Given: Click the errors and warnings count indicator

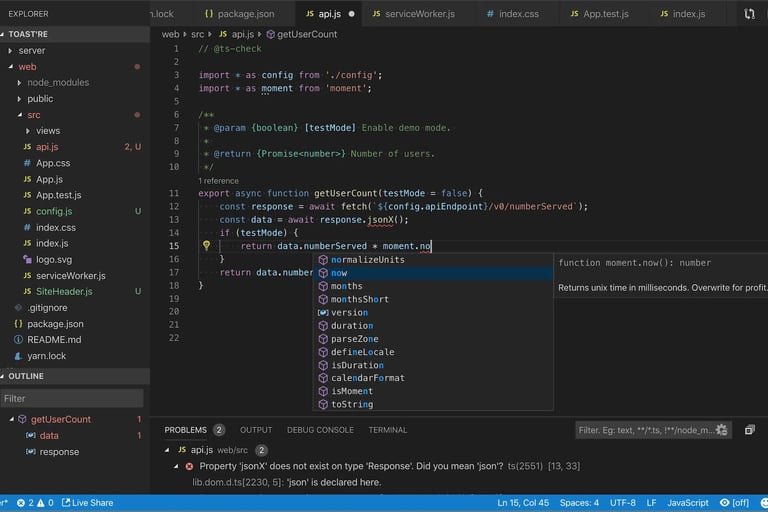Looking at the screenshot, I should pyautogui.click(x=34, y=502).
